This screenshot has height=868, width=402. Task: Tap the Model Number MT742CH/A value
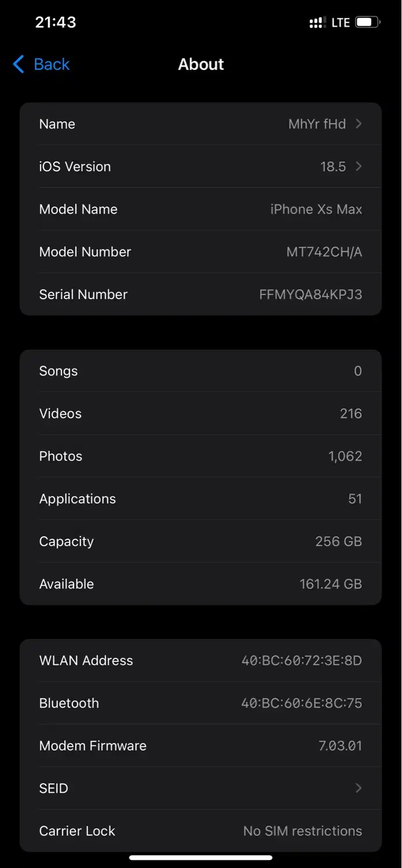tap(324, 252)
